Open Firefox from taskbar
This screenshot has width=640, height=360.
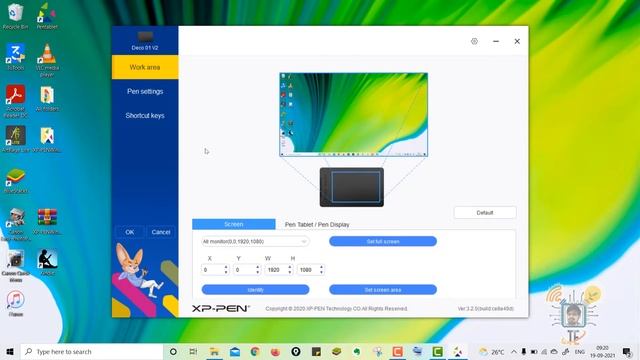coord(276,351)
